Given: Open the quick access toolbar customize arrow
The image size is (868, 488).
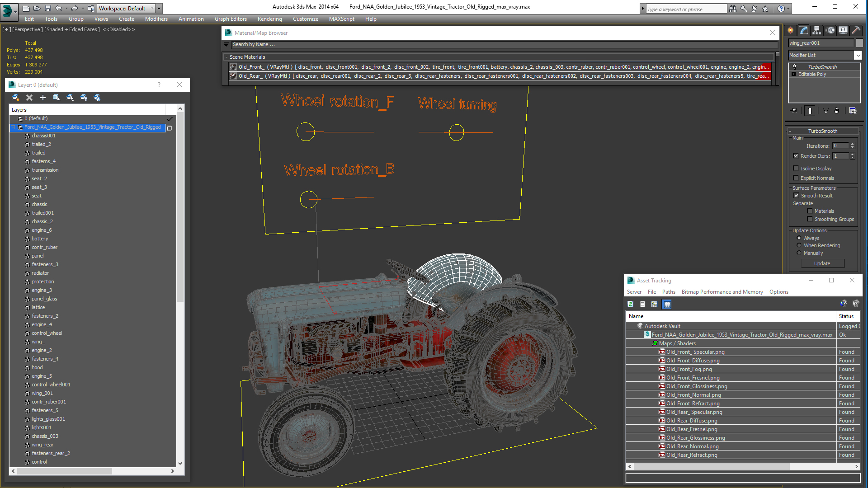Looking at the screenshot, I should [x=159, y=8].
